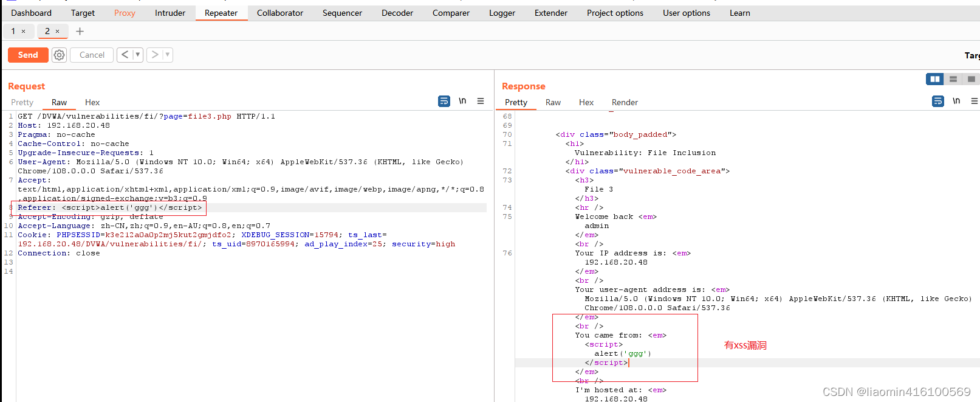Open Response panel hamburger menu
Viewport: 980px width, 402px height.
click(975, 101)
